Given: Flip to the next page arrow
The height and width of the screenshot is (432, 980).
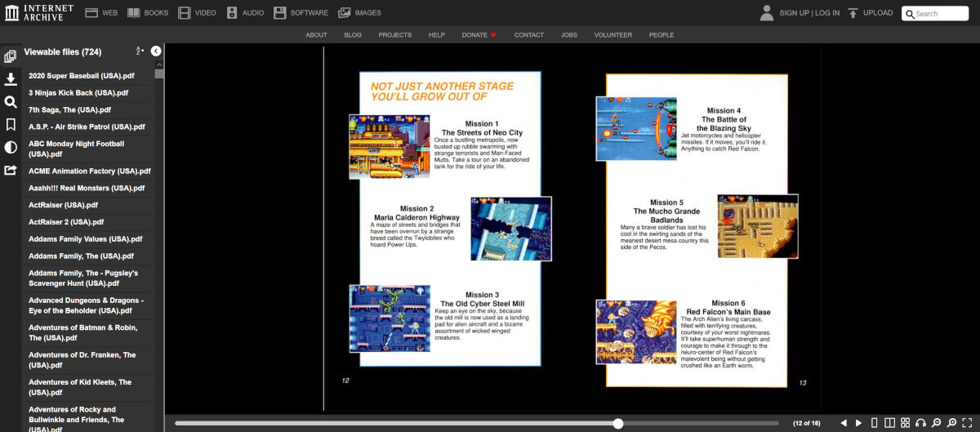Looking at the screenshot, I should (858, 423).
